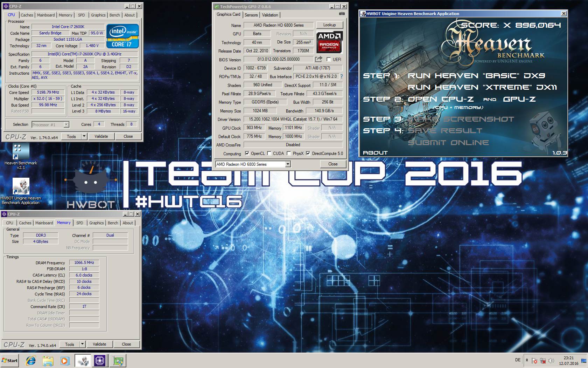Click Run Heaven "Basic" DX9
The image size is (588, 368).
(476, 76)
